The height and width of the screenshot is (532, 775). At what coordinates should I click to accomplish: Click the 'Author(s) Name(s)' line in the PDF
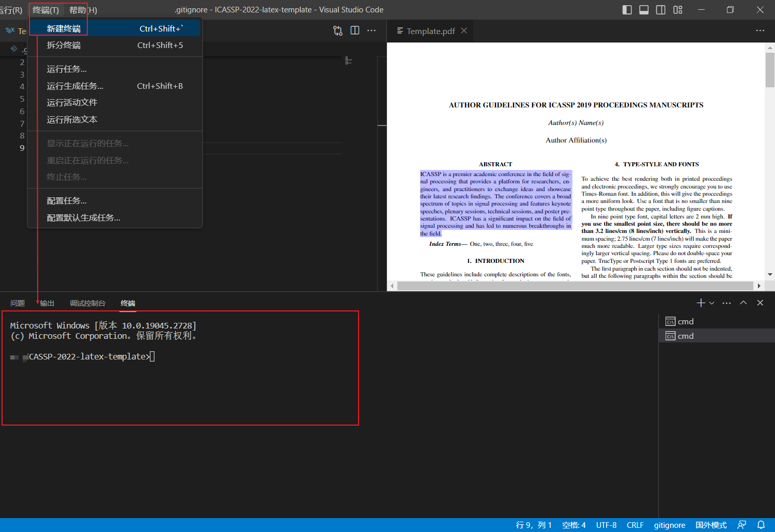(576, 122)
